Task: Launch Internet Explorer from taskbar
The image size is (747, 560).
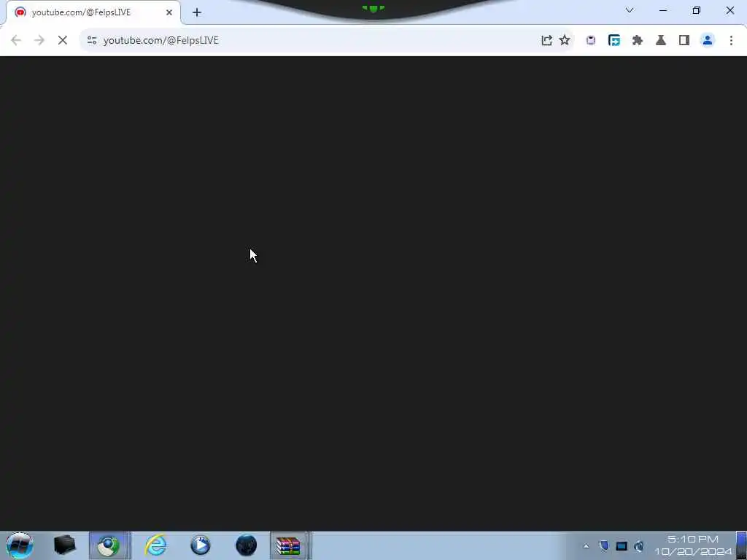Action: (x=156, y=545)
